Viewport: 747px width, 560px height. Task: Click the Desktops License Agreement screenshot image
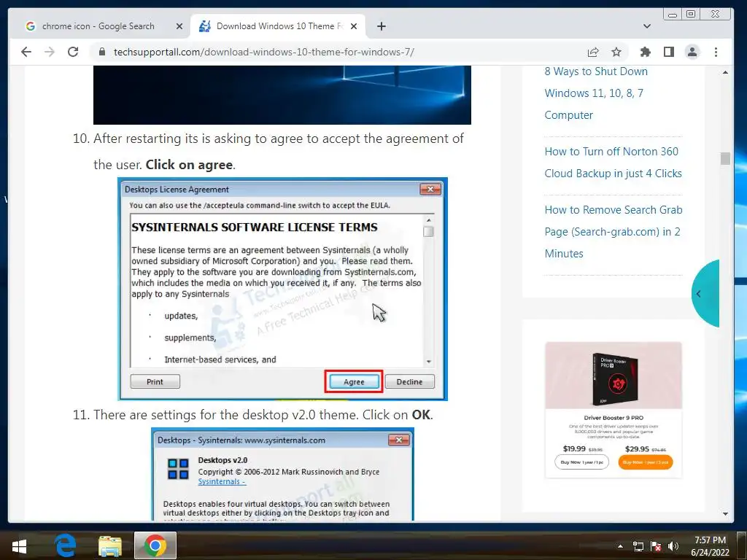point(282,289)
